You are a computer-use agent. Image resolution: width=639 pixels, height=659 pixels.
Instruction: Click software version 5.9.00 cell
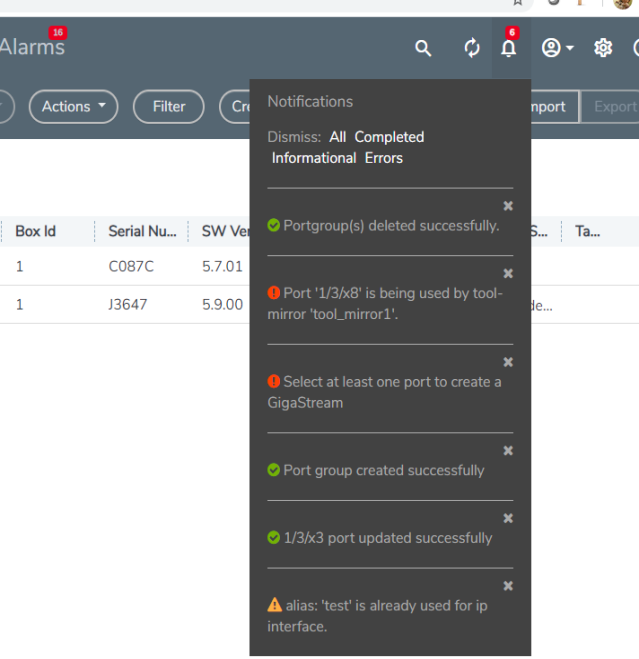click(222, 305)
